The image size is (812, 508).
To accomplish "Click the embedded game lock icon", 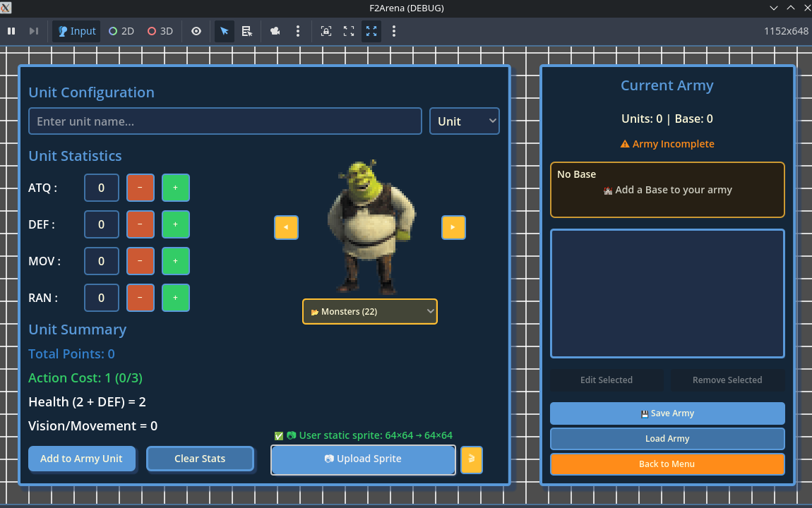I will coord(326,31).
